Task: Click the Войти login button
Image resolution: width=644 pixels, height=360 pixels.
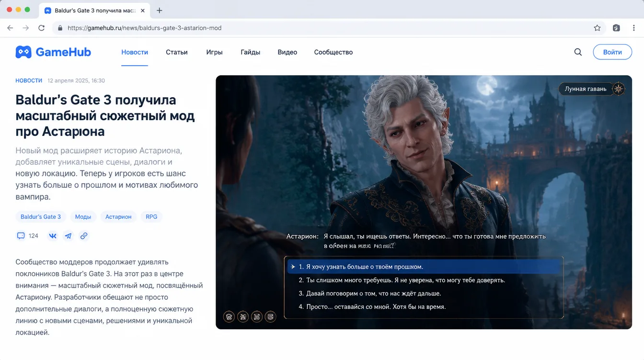Action: coord(612,52)
